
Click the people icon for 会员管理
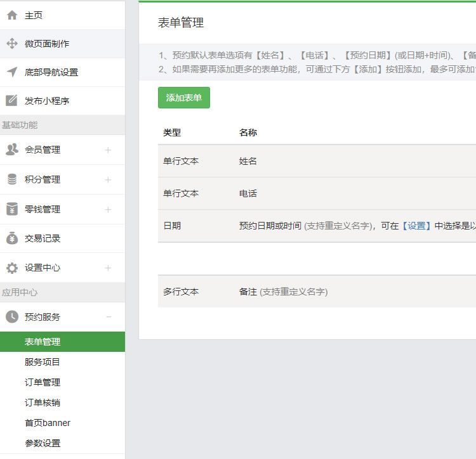11,150
